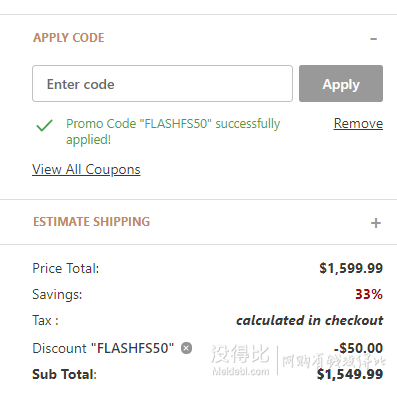The height and width of the screenshot is (395, 397).
Task: Click the APPLY CODE section heading
Action: click(69, 38)
